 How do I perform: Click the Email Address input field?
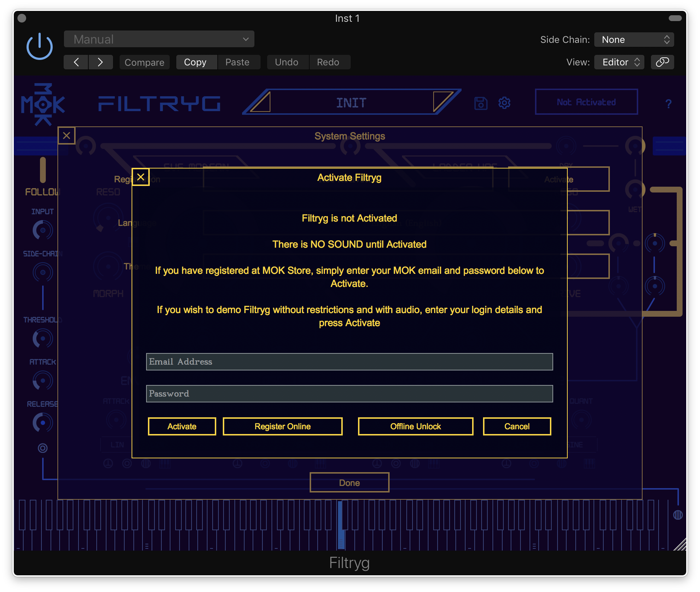pos(349,362)
